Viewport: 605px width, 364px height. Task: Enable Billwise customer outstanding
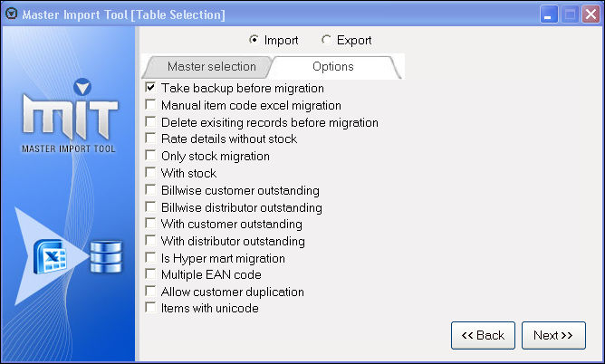[x=150, y=190]
